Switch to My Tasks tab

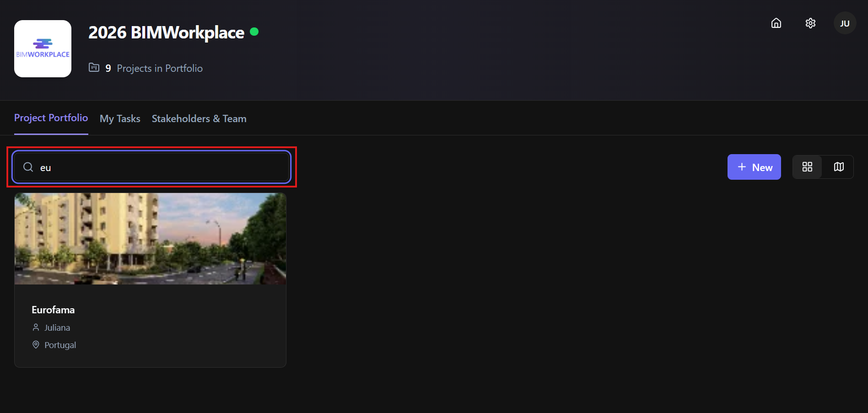(x=120, y=118)
